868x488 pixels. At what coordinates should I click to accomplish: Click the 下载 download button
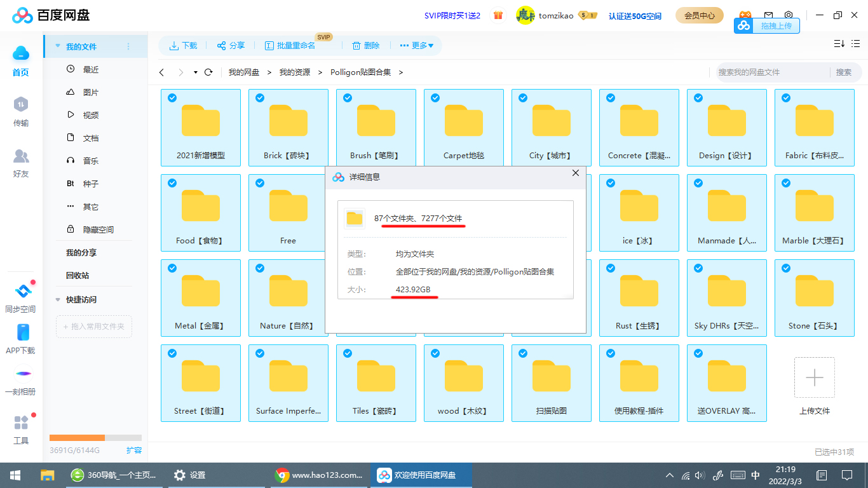click(183, 46)
